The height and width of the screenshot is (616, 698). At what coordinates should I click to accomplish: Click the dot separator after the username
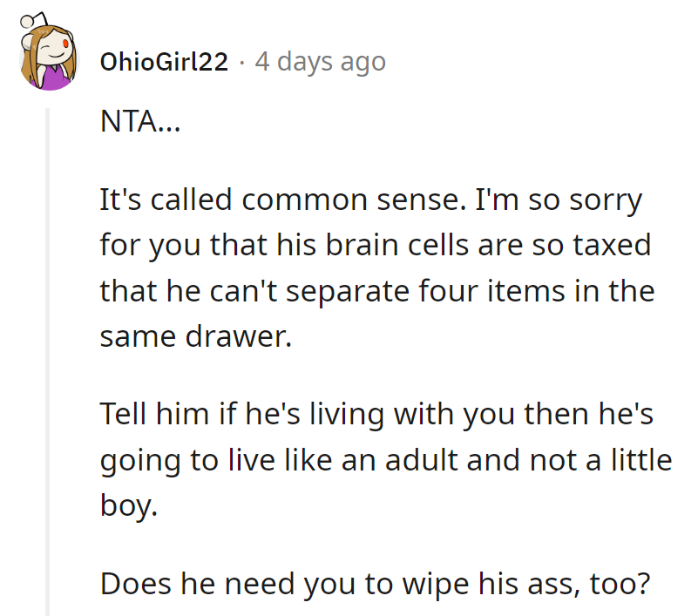(x=241, y=62)
